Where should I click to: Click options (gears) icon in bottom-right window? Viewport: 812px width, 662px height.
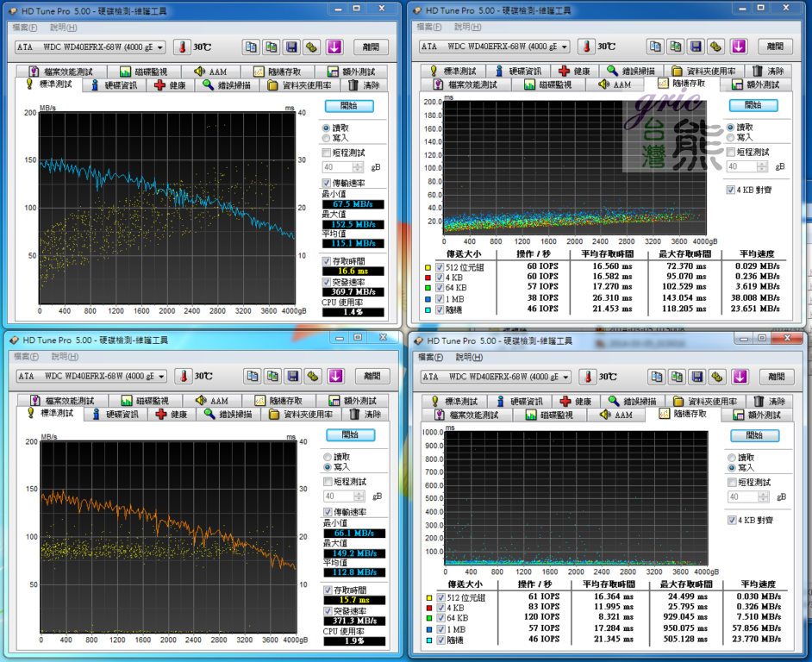tap(719, 377)
